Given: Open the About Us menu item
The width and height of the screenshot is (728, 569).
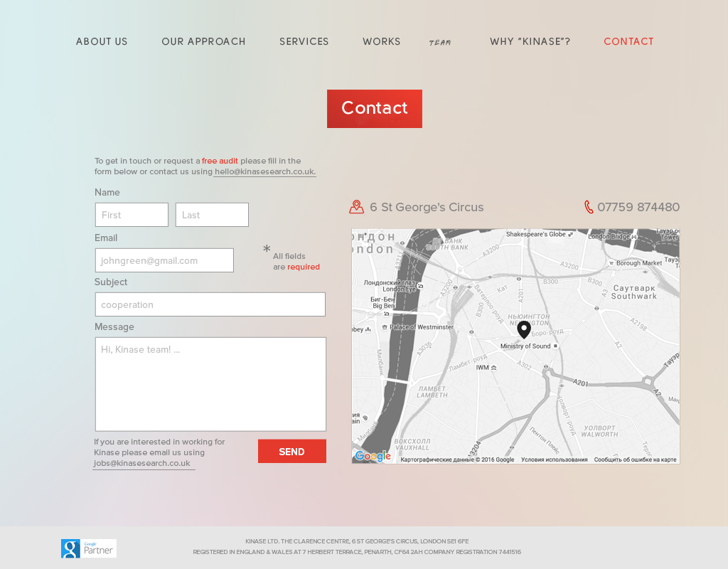Looking at the screenshot, I should point(102,41).
